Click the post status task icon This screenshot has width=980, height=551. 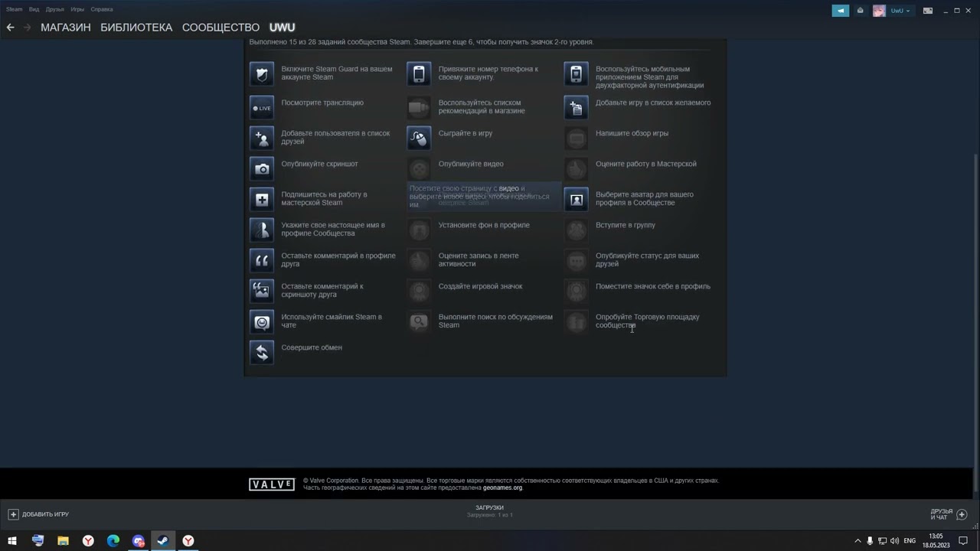(x=577, y=260)
